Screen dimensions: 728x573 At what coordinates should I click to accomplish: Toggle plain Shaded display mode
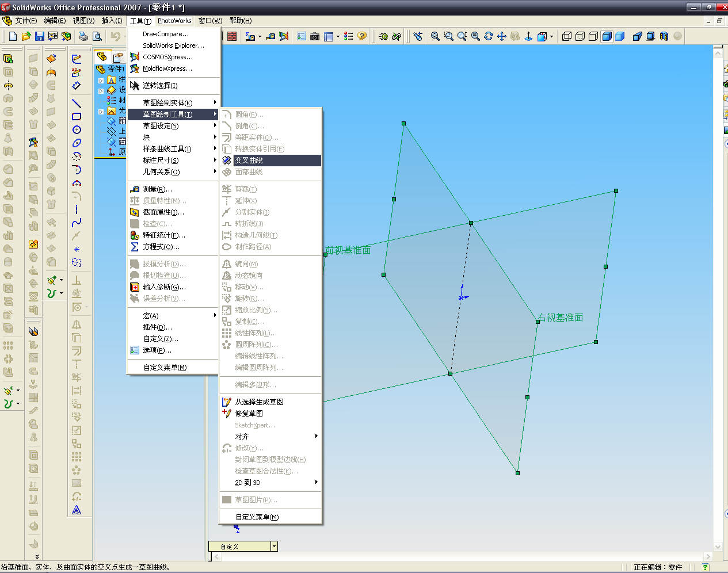click(620, 36)
